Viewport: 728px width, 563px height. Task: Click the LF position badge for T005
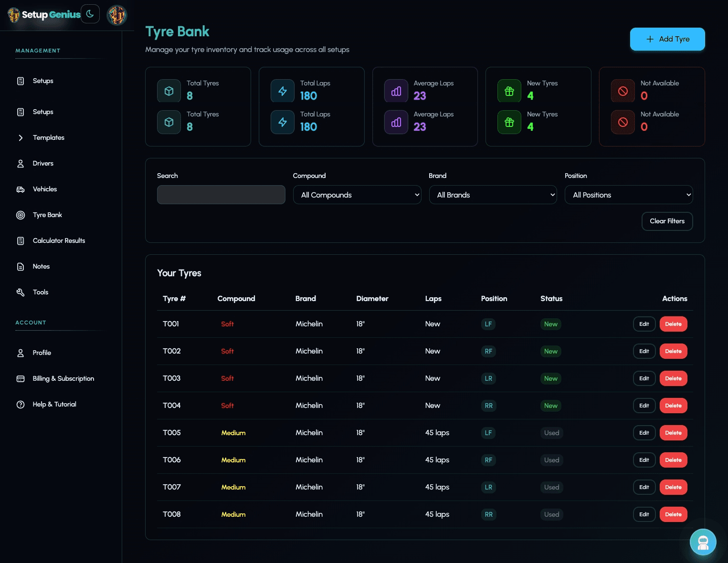pyautogui.click(x=488, y=433)
